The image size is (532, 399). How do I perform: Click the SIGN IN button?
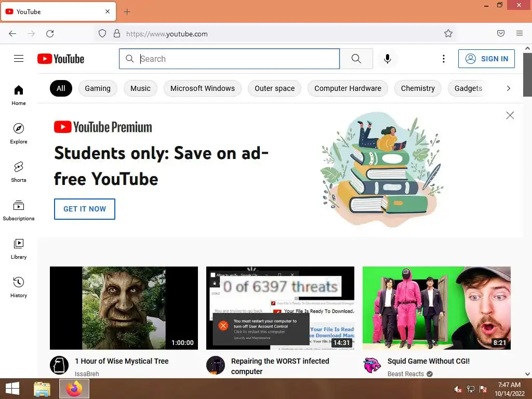click(486, 59)
